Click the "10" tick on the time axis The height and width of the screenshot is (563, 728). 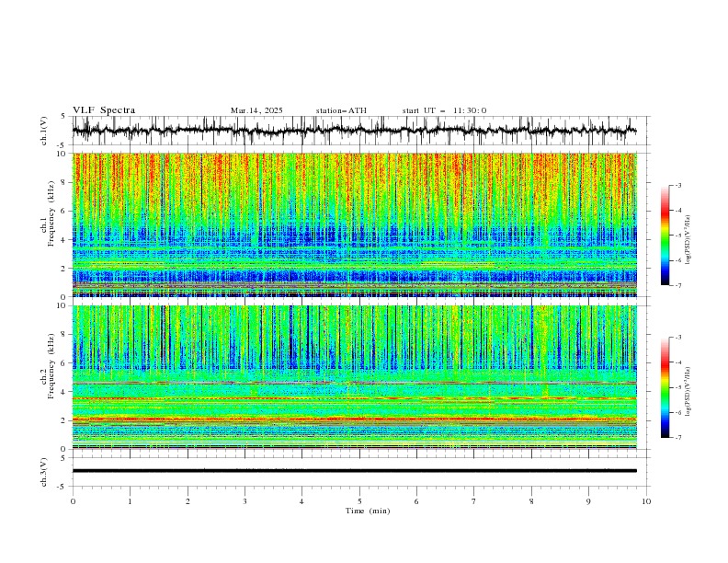646,501
